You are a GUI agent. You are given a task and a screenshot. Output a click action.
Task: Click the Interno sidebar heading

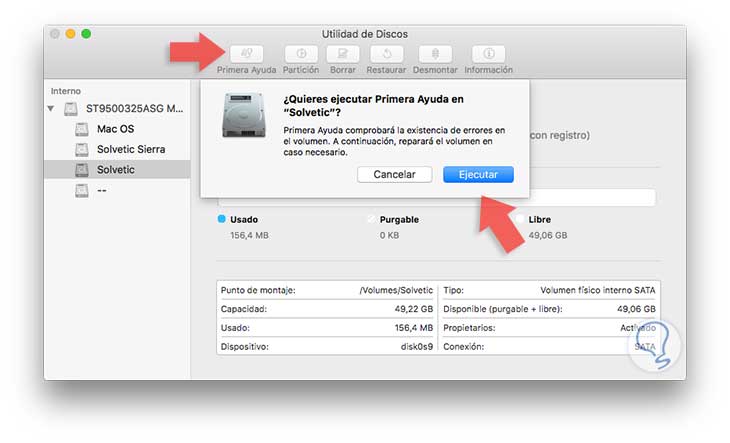66,91
